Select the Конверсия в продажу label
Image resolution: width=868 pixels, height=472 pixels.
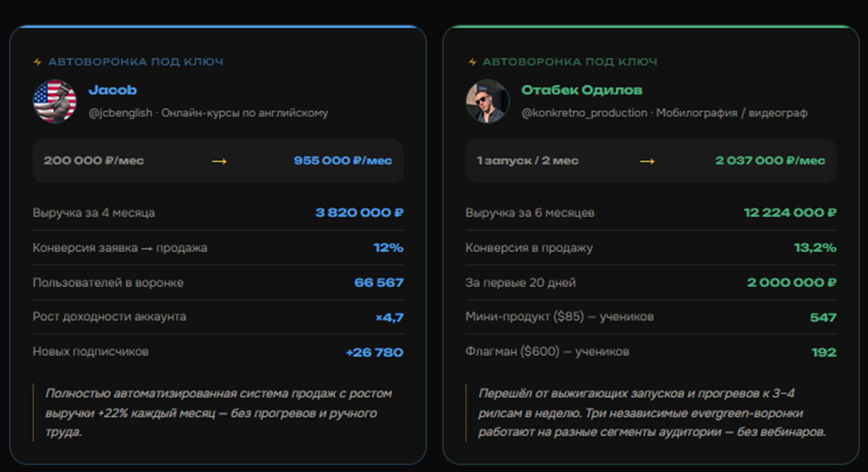coord(528,248)
